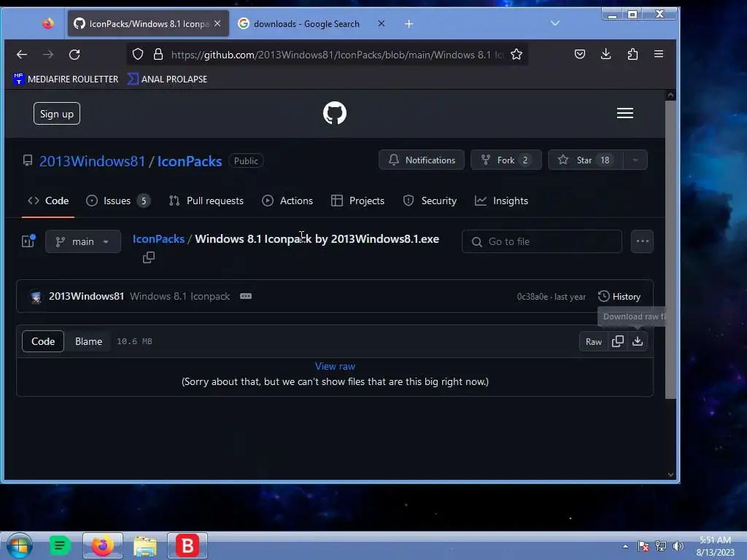Image resolution: width=747 pixels, height=560 pixels.
Task: Open the Save to Pocket icon
Action: tap(580, 54)
